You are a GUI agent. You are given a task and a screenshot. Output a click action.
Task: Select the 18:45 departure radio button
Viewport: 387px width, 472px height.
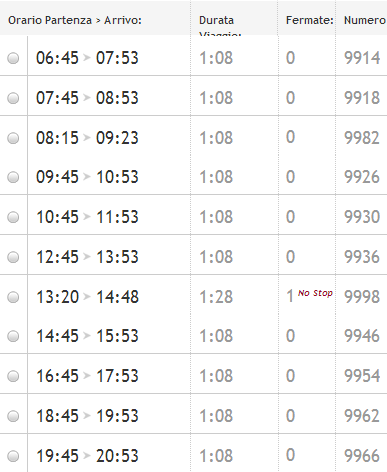tap(13, 416)
